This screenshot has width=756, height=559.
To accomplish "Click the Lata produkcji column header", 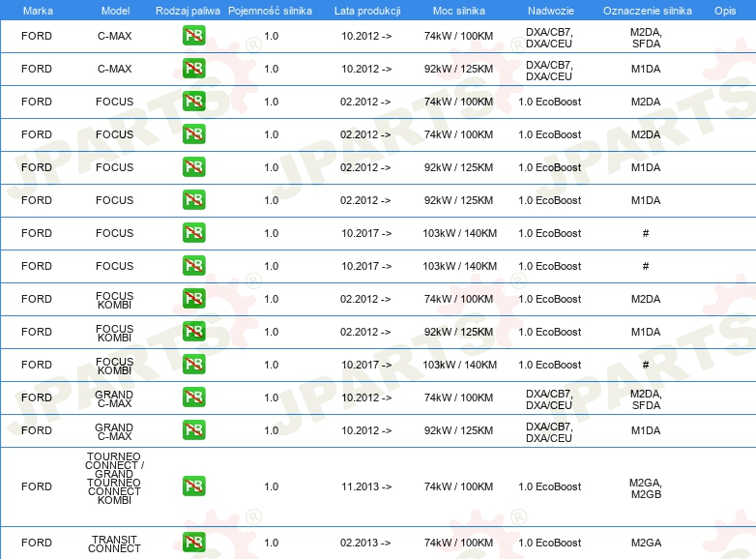I will coord(367,11).
